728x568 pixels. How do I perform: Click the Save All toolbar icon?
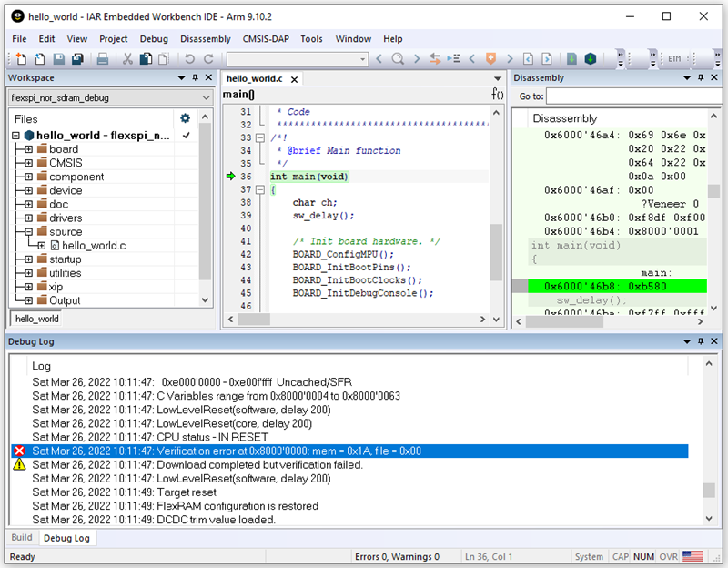pos(77,59)
